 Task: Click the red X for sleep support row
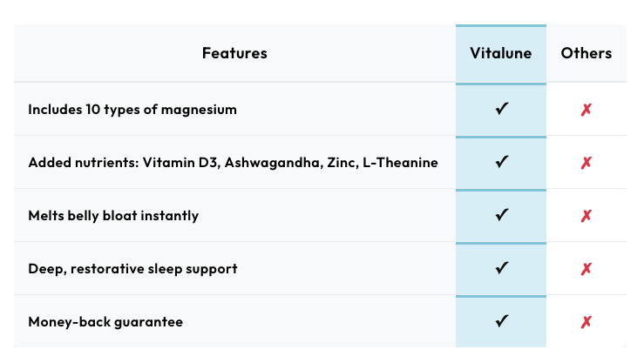[x=586, y=269]
